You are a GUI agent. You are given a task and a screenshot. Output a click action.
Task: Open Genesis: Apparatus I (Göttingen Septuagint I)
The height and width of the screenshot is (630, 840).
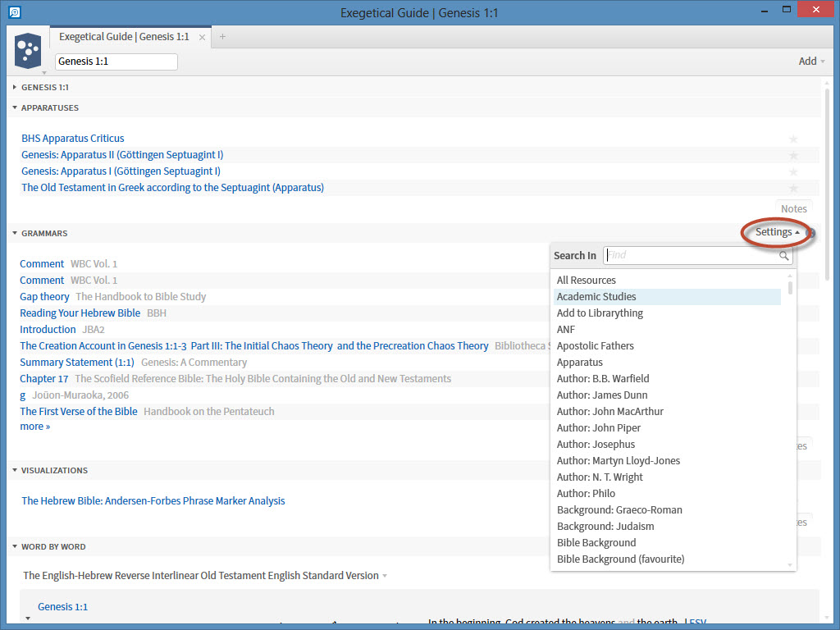[121, 171]
